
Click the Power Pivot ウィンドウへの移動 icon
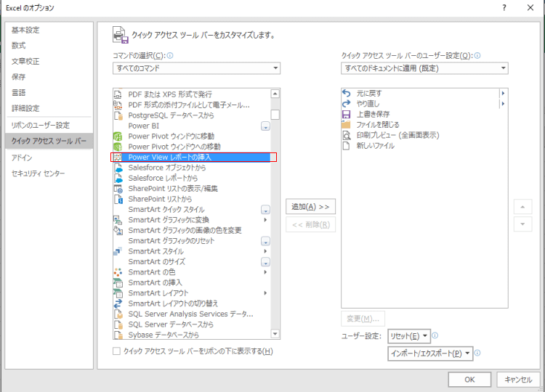[x=118, y=147]
